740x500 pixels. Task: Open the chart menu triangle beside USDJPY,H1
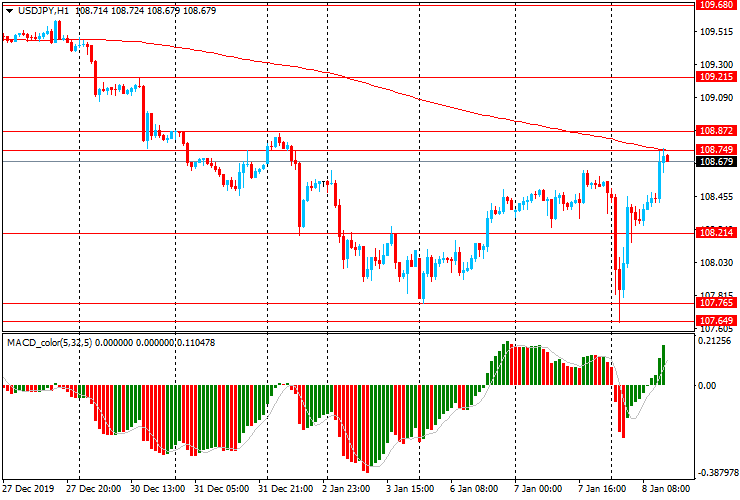(x=9, y=11)
